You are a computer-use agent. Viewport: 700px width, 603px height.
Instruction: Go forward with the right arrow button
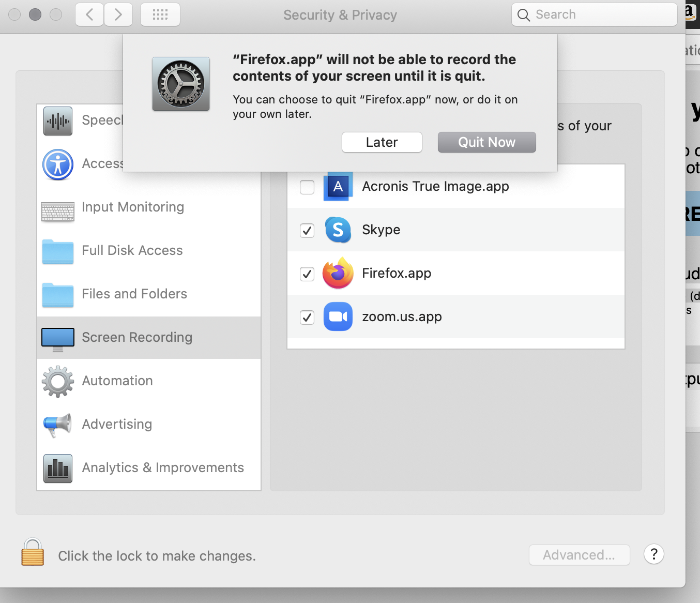pyautogui.click(x=118, y=14)
